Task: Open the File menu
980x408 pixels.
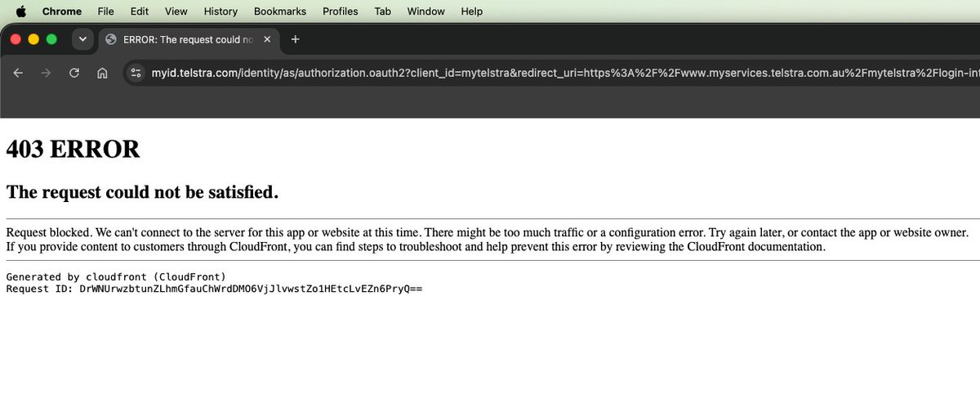Action: pyautogui.click(x=105, y=11)
